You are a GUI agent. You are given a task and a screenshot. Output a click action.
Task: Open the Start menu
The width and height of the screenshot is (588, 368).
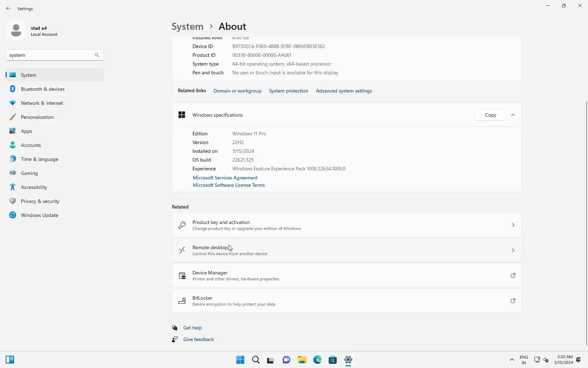(240, 360)
